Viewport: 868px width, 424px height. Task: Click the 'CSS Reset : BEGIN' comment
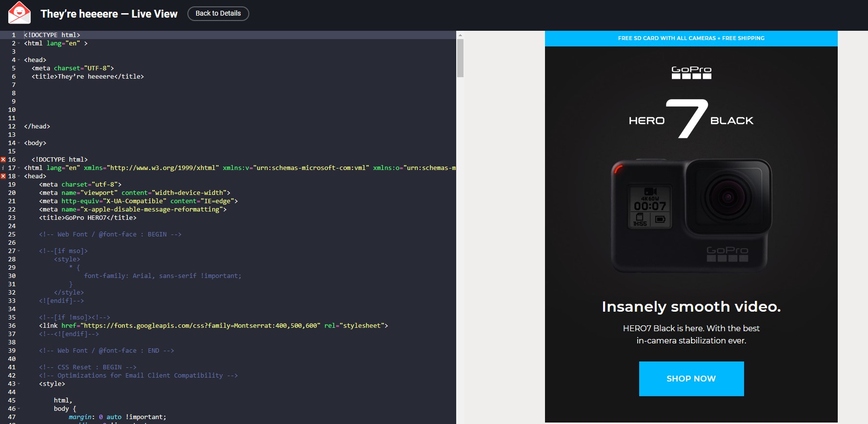[x=88, y=367]
